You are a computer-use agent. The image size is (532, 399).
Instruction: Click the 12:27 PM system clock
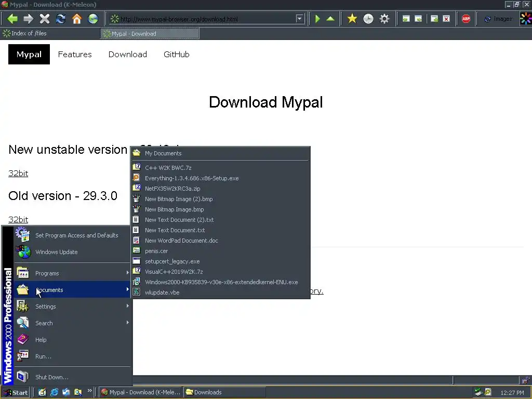[x=512, y=393]
